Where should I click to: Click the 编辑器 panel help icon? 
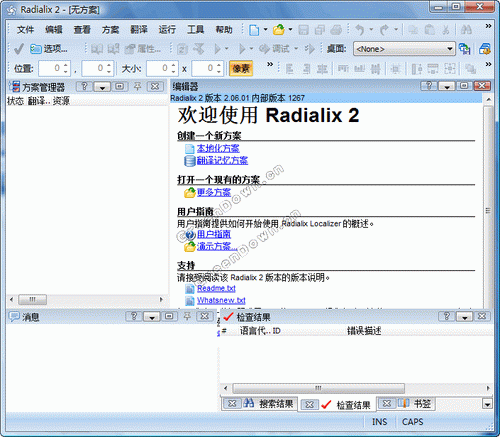click(429, 86)
